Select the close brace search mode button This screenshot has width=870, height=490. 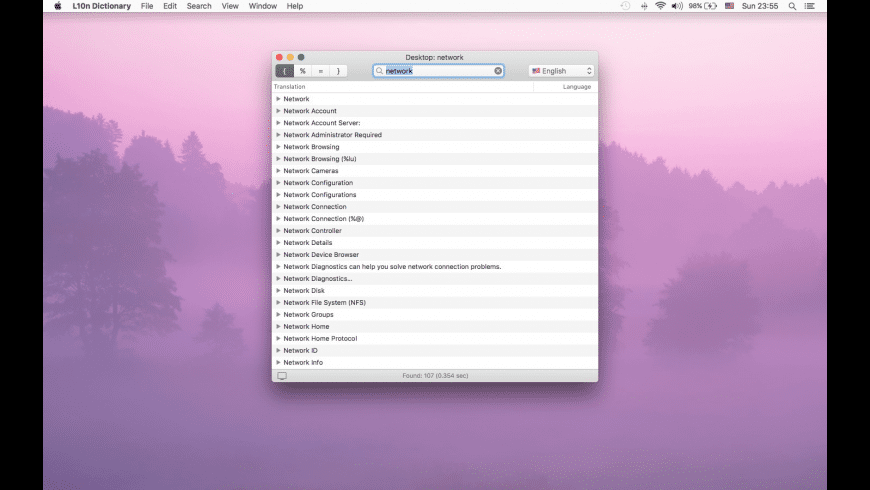pyautogui.click(x=338, y=71)
